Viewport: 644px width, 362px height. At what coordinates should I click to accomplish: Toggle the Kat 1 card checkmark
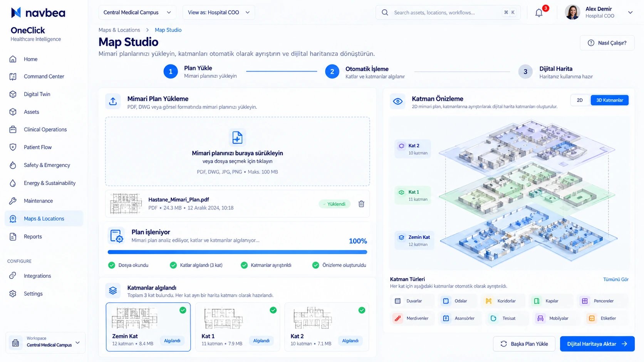click(x=273, y=310)
